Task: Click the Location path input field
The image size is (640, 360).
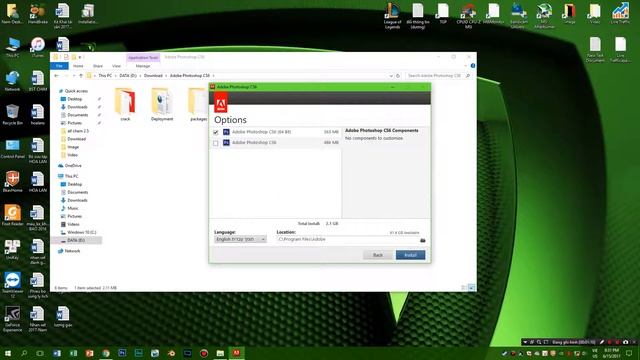Action: tap(348, 240)
